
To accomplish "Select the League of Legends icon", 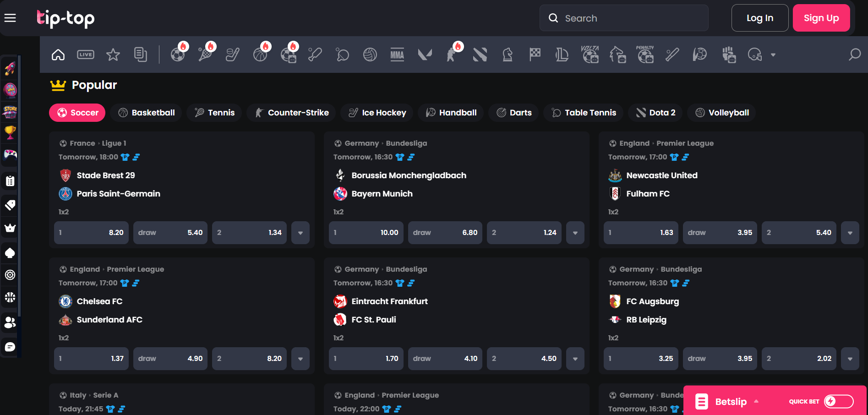I will [x=562, y=55].
